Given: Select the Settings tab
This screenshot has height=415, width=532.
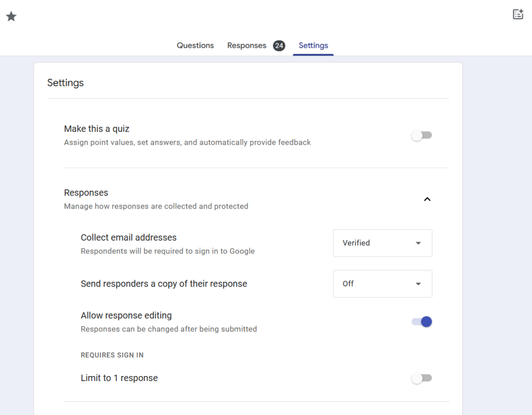Looking at the screenshot, I should 313,46.
